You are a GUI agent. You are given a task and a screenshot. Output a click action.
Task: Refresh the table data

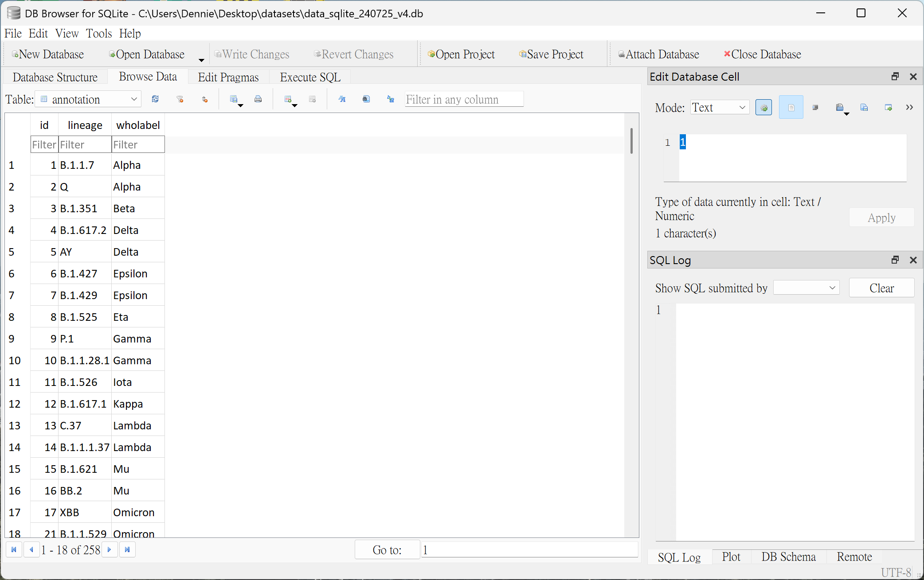(155, 99)
